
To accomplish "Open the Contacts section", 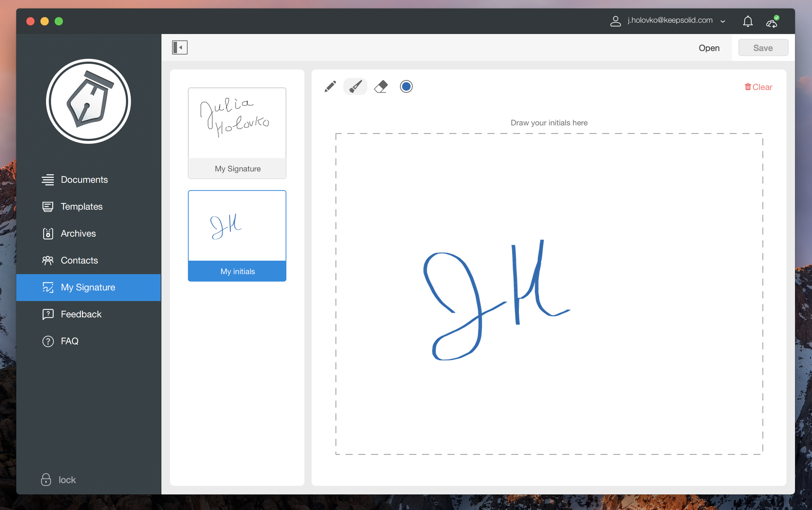I will [88, 260].
